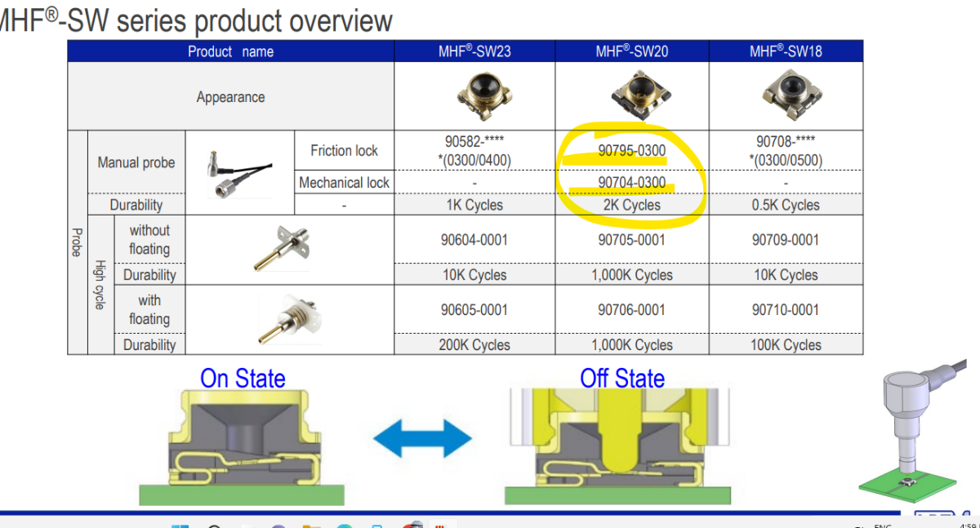Click part number 90706-0001
Image resolution: width=980 pixels, height=528 pixels.
pyautogui.click(x=632, y=310)
